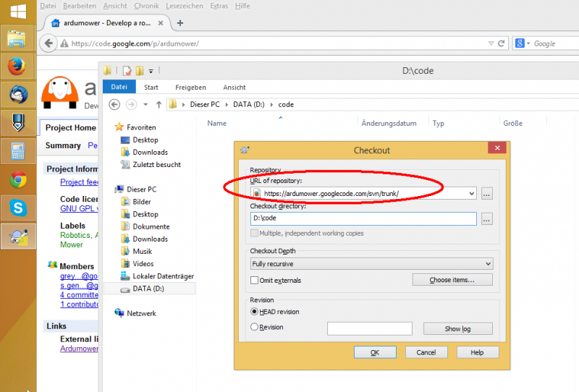
Task: Click Google search engine icon in Firefox
Action: (520, 43)
